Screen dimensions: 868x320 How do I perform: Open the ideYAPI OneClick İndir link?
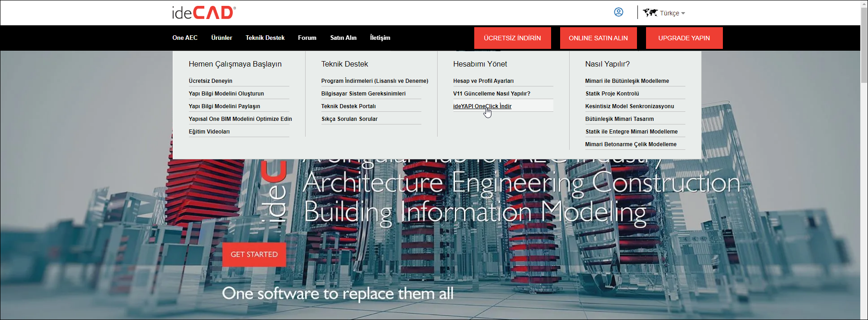482,106
